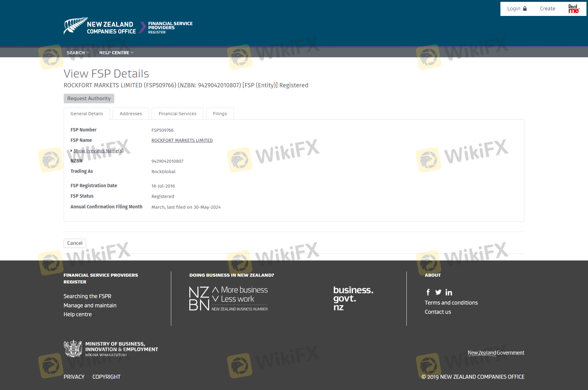
Task: Open Terms and conditions footer link
Action: pyautogui.click(x=451, y=303)
